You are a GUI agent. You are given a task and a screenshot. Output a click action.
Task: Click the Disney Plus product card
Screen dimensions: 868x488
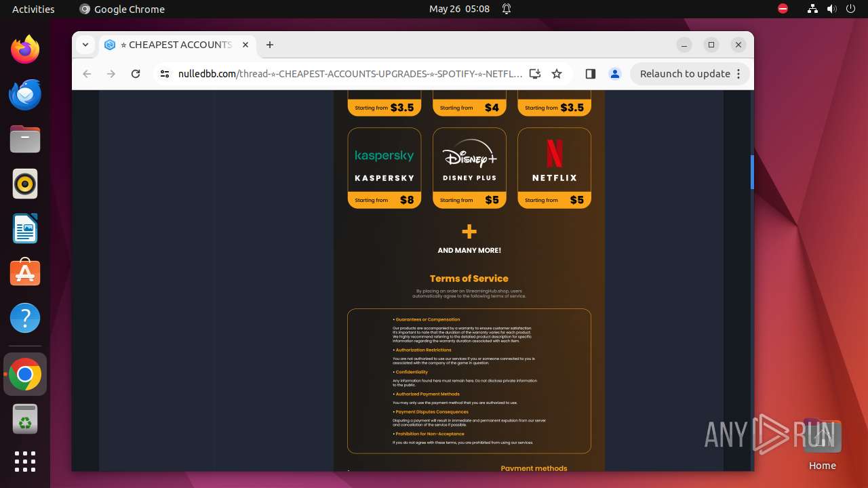click(469, 168)
